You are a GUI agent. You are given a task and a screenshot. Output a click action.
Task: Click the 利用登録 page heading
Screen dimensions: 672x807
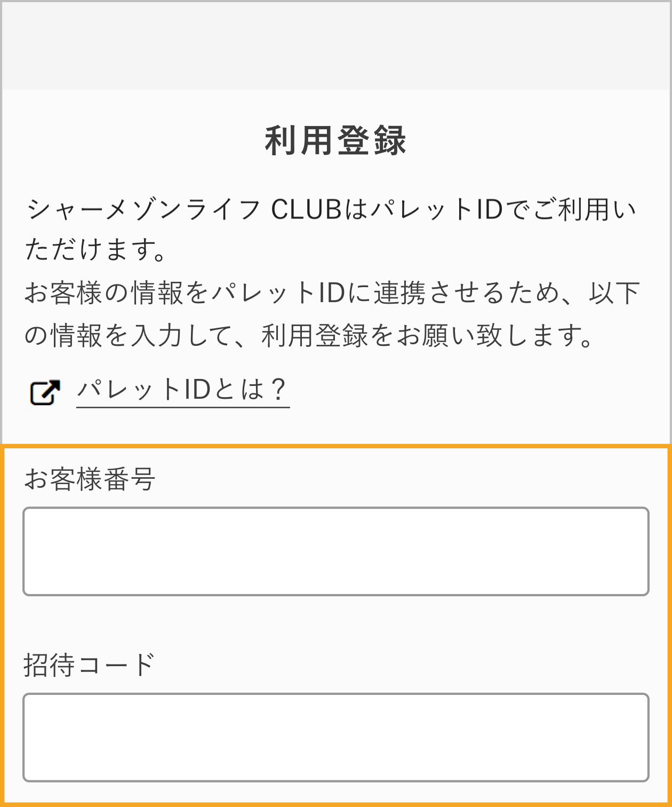336,141
